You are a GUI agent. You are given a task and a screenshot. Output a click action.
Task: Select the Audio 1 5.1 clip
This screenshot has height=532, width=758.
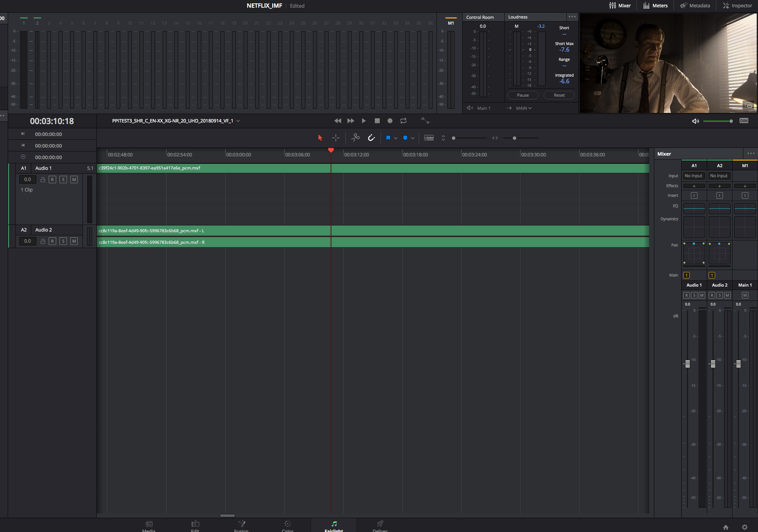(373, 168)
